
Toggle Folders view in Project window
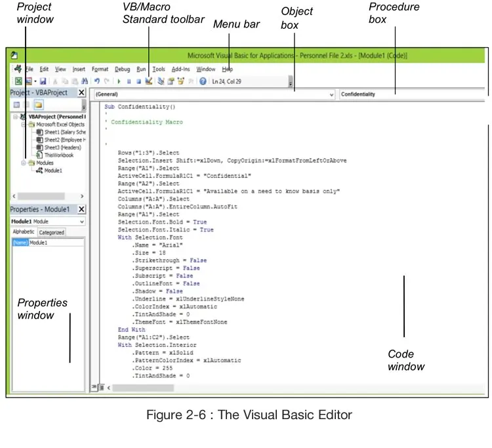pyautogui.click(x=39, y=105)
